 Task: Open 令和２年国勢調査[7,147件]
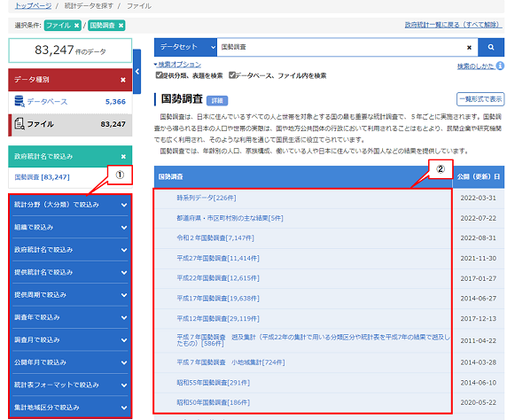(215, 238)
